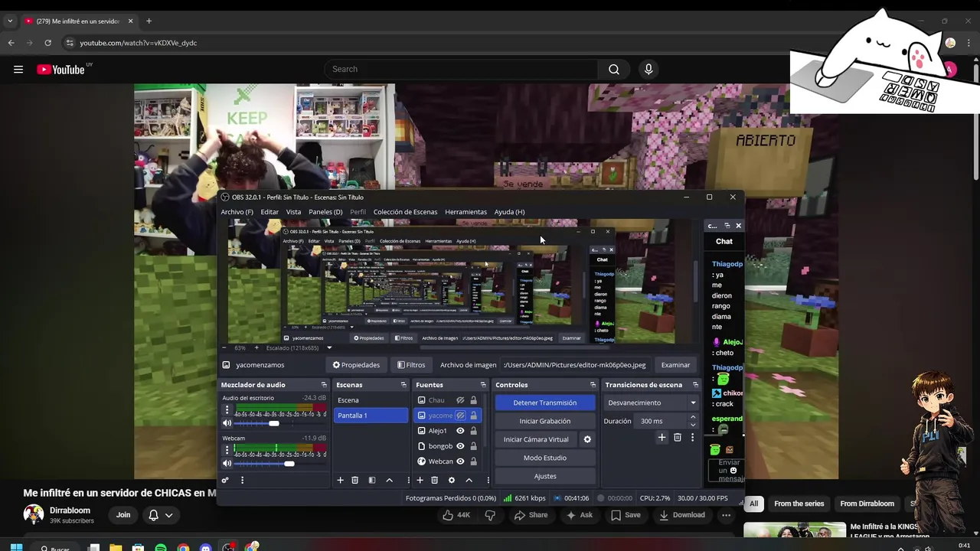Open transition three-dot options menu
The image size is (980, 551).
click(x=693, y=437)
